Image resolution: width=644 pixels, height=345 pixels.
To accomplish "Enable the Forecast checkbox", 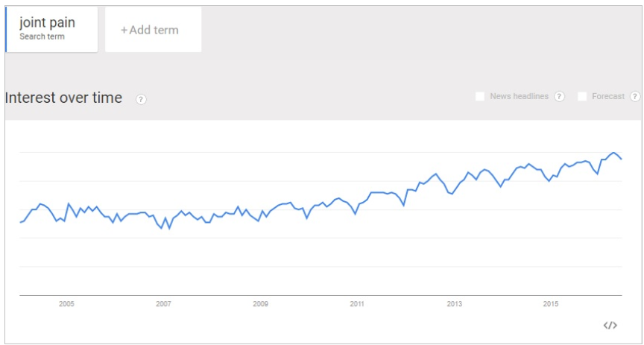I will (582, 97).
